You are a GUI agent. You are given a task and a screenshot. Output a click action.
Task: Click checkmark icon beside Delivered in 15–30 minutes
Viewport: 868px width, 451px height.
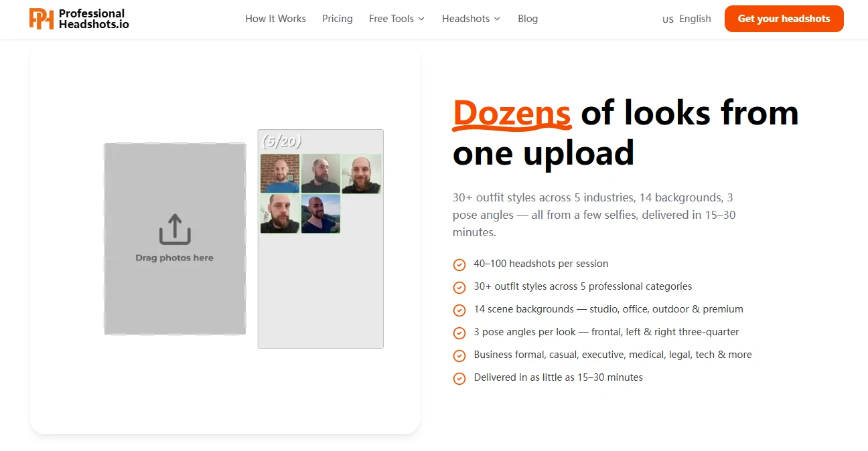459,378
